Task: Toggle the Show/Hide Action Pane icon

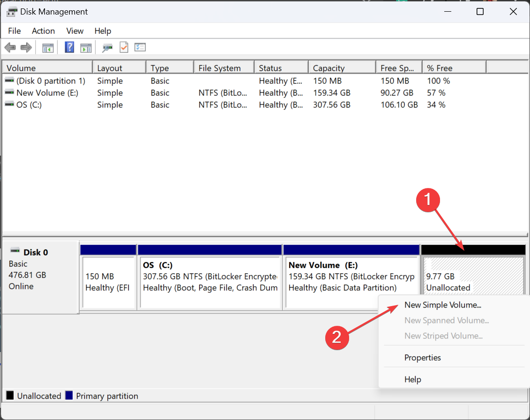Action: (x=86, y=48)
